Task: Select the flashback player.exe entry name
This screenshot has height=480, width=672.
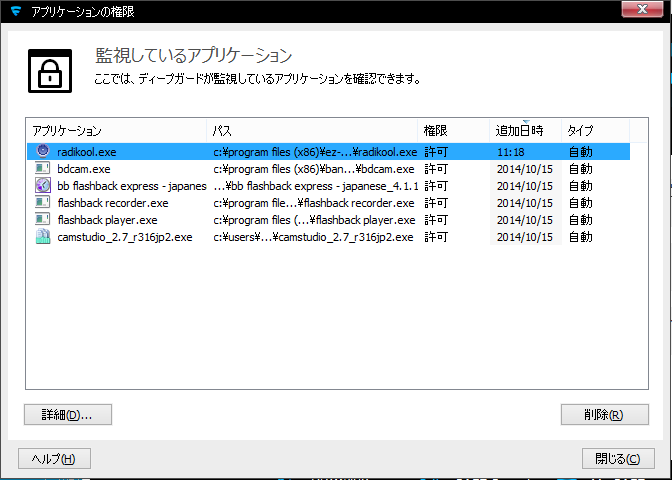Action: pos(108,220)
